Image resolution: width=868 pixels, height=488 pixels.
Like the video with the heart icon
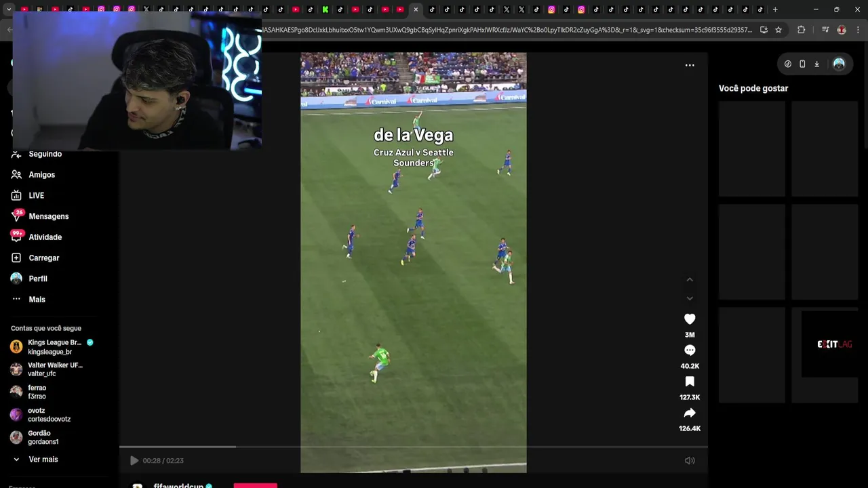[690, 319]
